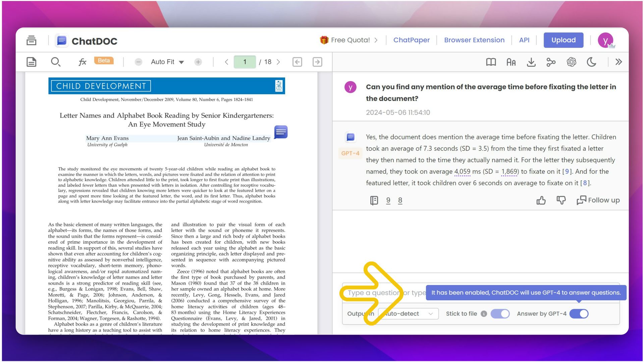Viewport: 644px width, 362px height.
Task: Click the page number input field
Action: [245, 62]
